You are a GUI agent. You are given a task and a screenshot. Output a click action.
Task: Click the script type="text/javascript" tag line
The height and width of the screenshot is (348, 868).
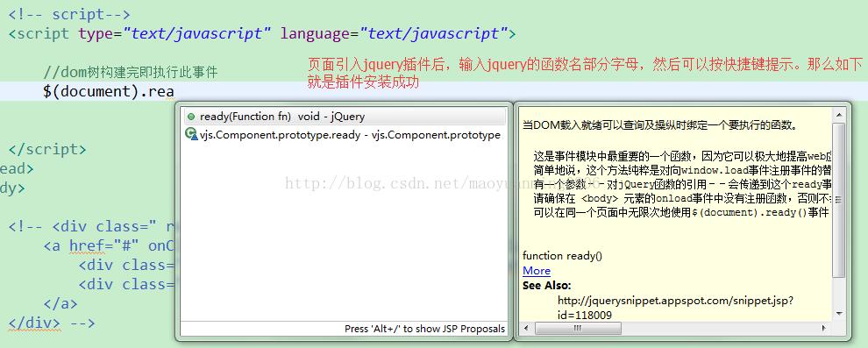pos(262,34)
